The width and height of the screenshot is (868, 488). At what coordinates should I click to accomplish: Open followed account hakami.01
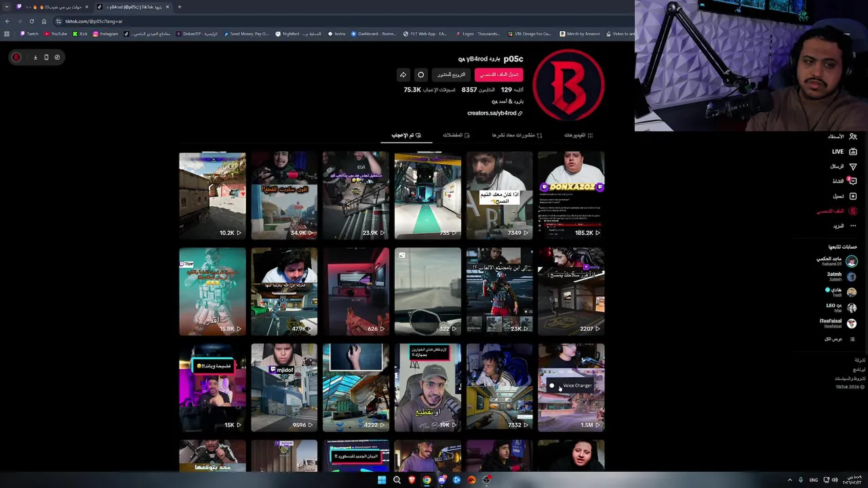(837, 261)
